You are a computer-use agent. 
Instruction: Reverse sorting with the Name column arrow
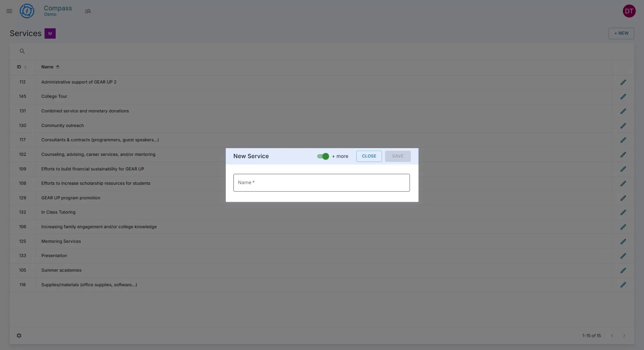(x=57, y=67)
